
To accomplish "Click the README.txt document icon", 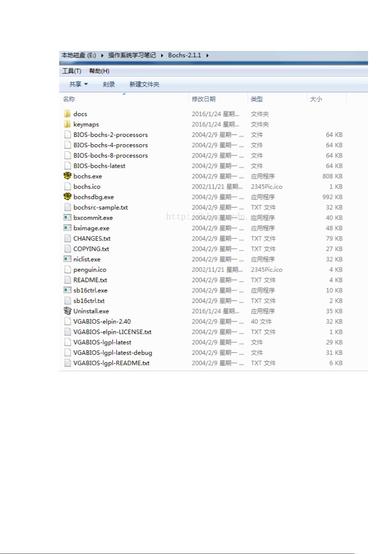I will point(68,280).
